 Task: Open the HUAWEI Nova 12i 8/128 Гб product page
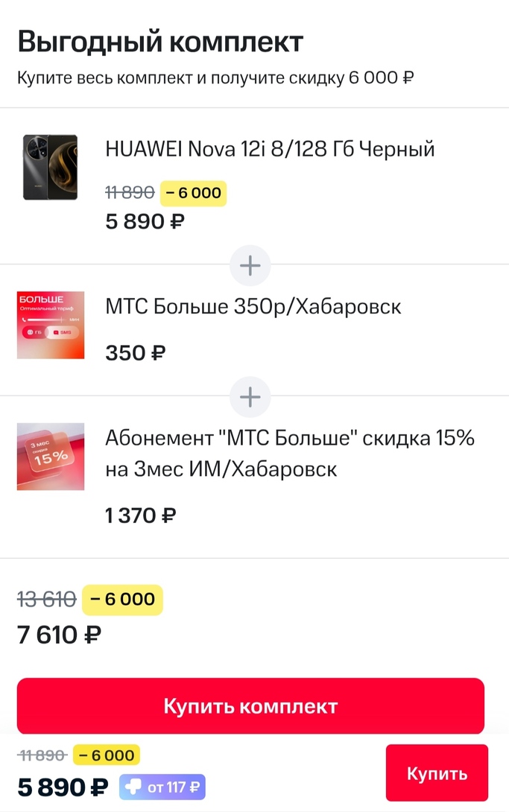click(x=271, y=149)
